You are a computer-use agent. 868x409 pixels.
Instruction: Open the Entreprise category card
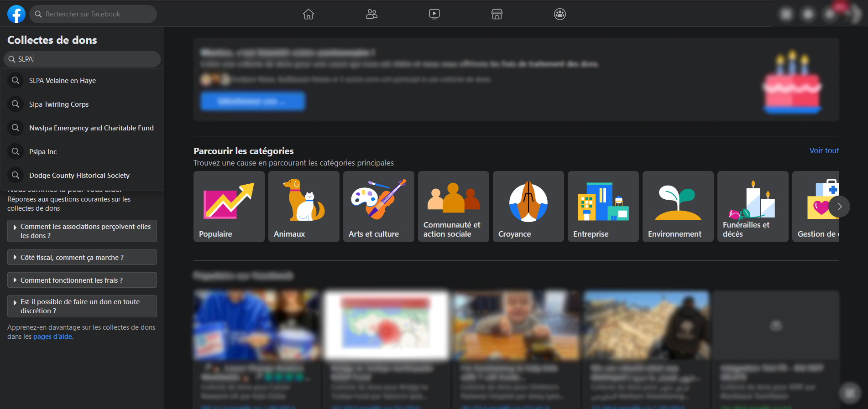coord(603,207)
